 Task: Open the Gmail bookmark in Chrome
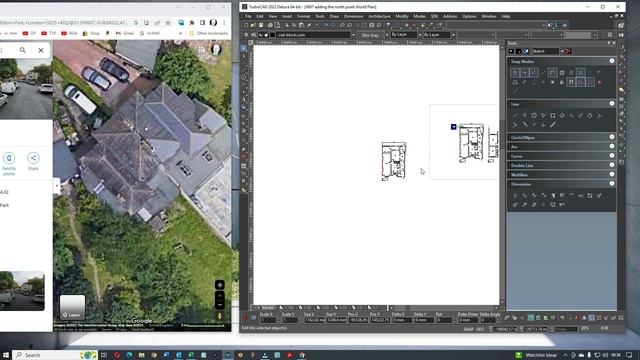click(125, 33)
